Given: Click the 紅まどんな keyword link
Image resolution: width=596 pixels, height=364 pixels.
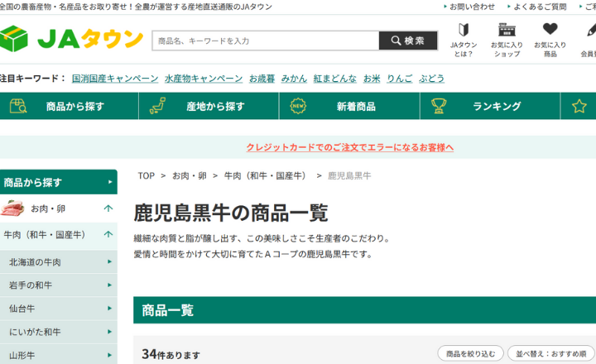Looking at the screenshot, I should pos(335,79).
